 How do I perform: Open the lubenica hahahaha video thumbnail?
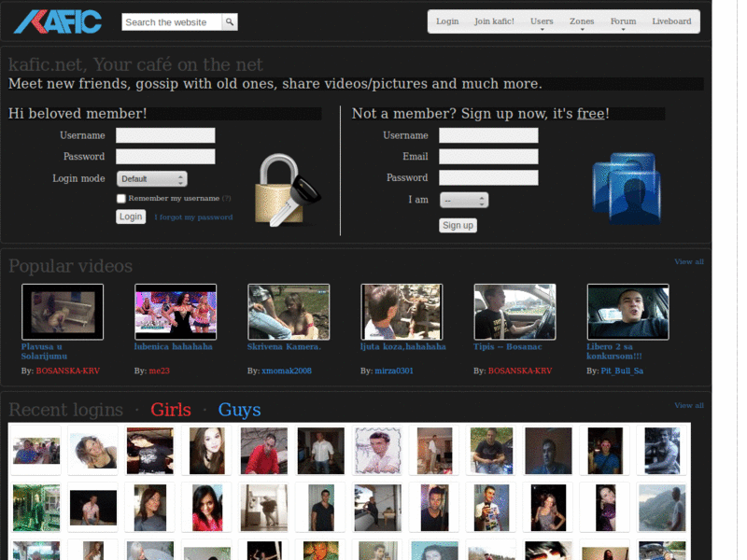(176, 312)
